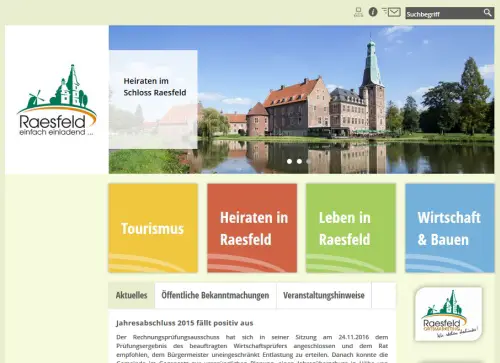500x363 pixels.
Task: Open the contact envelope icon
Action: point(391,12)
